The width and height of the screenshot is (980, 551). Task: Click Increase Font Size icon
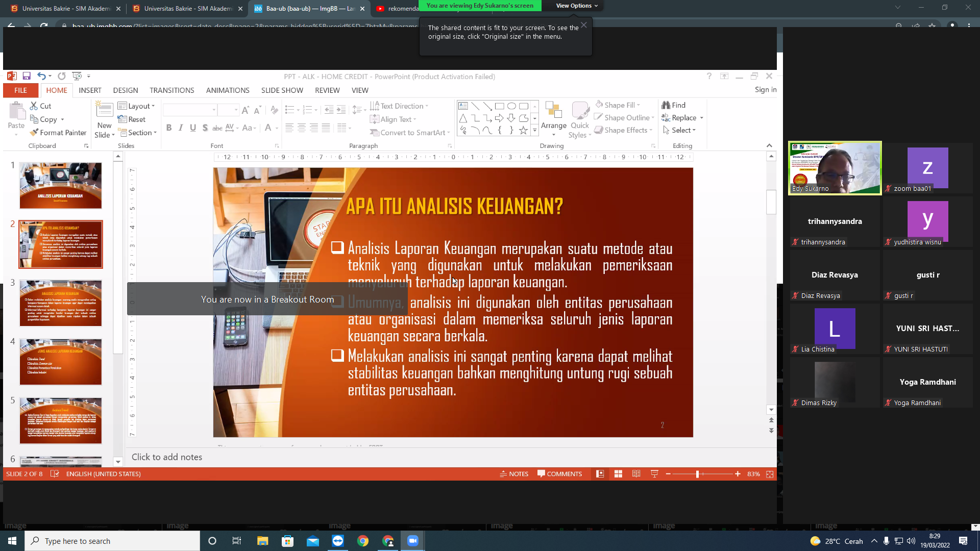point(246,110)
